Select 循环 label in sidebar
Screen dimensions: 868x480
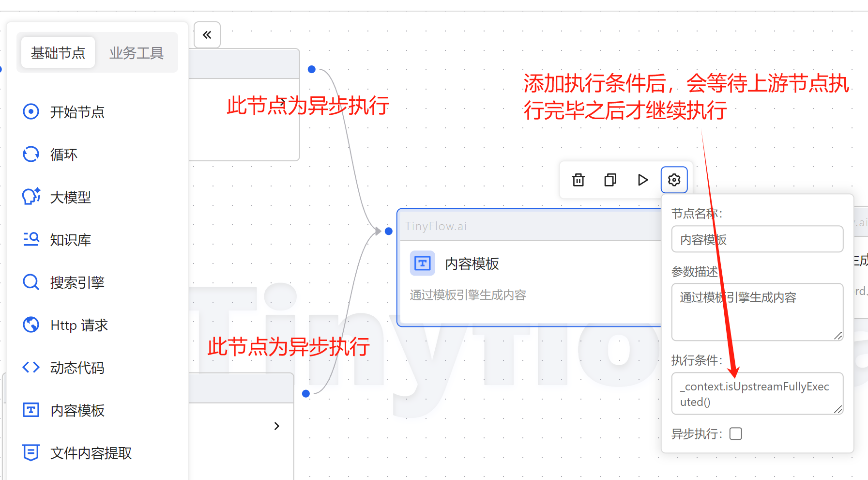(x=64, y=155)
